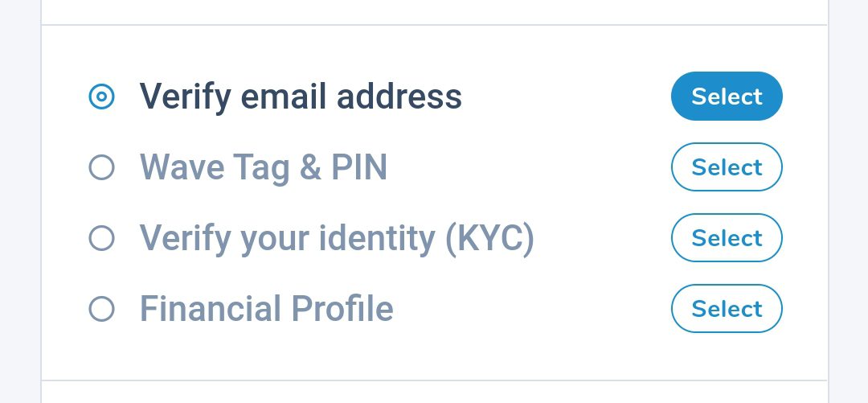Click the empty circle before Verify your identity

[101, 239]
